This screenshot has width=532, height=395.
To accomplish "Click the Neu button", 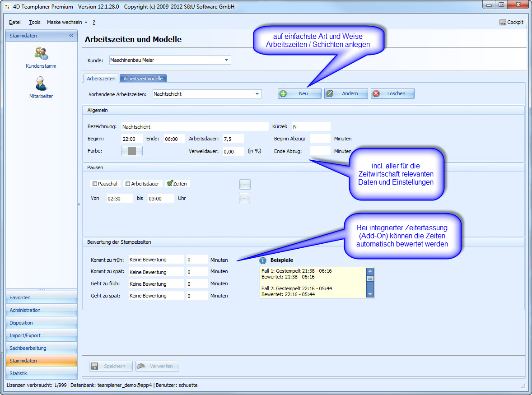I will (299, 93).
